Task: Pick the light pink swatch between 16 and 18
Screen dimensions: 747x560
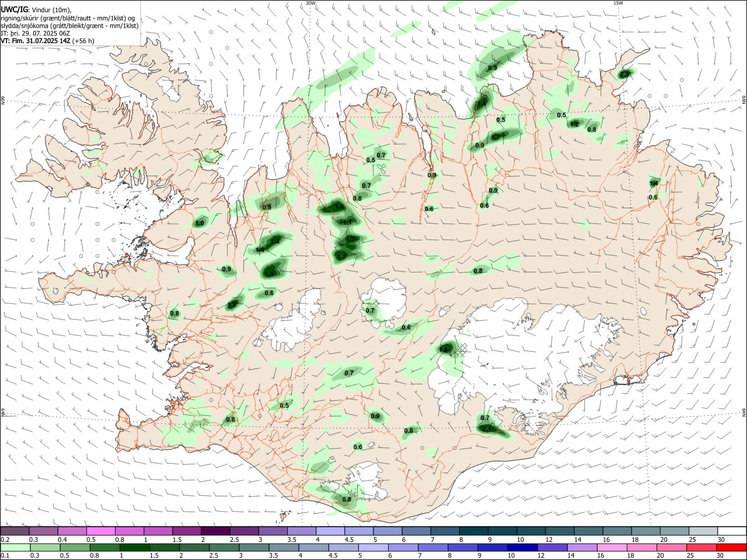Action: coord(612,547)
